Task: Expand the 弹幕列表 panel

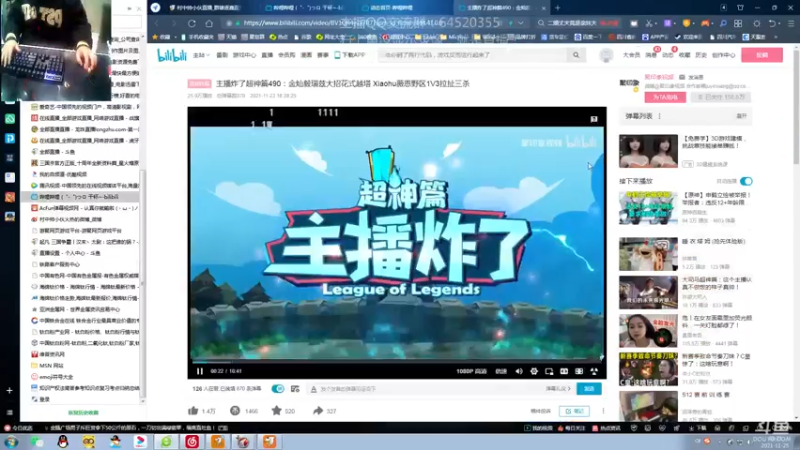Action: click(x=741, y=116)
